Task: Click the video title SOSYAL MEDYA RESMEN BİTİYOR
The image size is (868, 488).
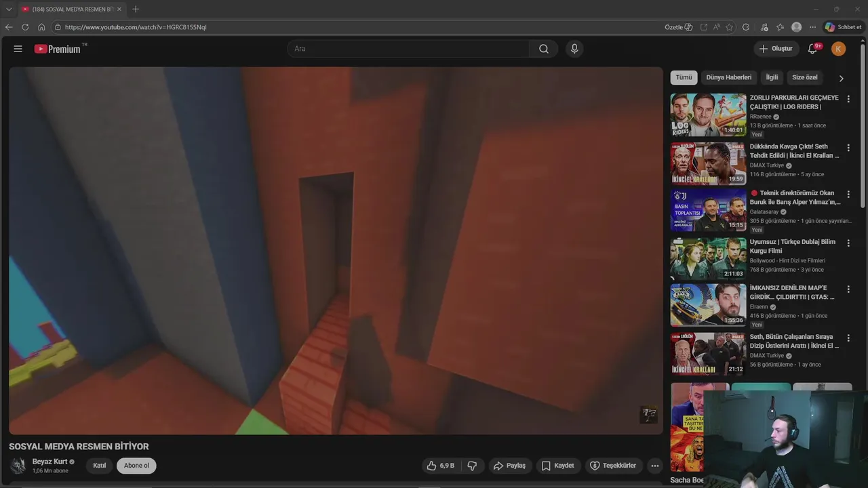Action: coord(79,447)
